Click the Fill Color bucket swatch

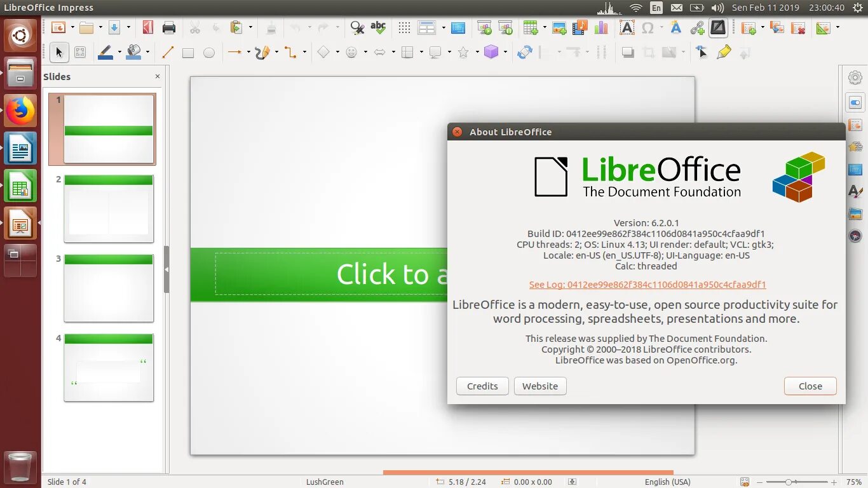click(x=133, y=53)
